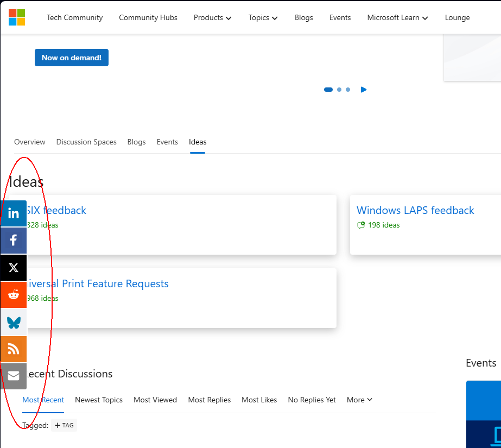Switch to the Events section tab
Viewport: 501px width, 448px height.
(167, 142)
